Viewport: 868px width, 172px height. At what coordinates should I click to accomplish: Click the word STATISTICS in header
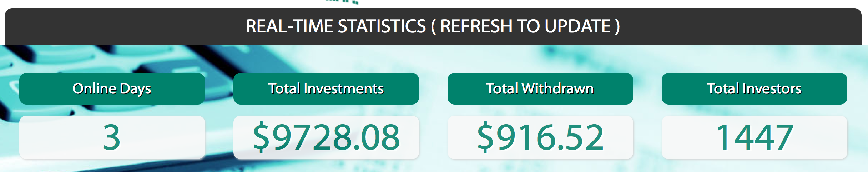pos(382,26)
